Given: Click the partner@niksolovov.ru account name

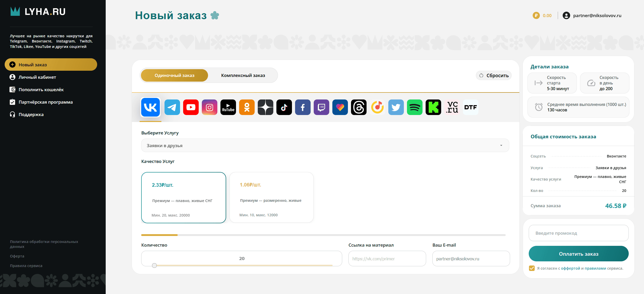Looking at the screenshot, I should pyautogui.click(x=597, y=16).
